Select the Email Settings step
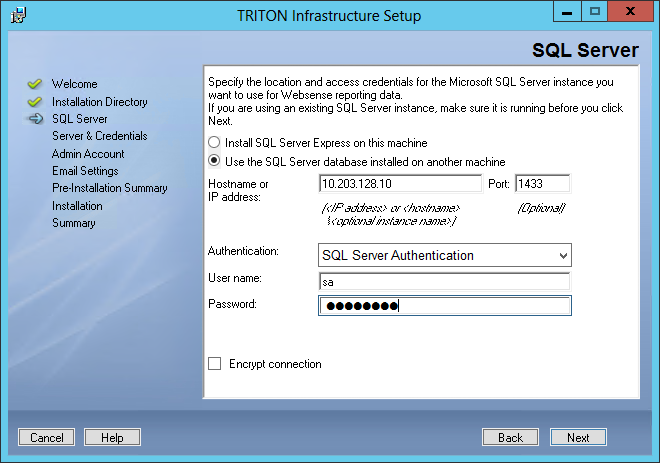660x463 pixels. pyautogui.click(x=85, y=171)
